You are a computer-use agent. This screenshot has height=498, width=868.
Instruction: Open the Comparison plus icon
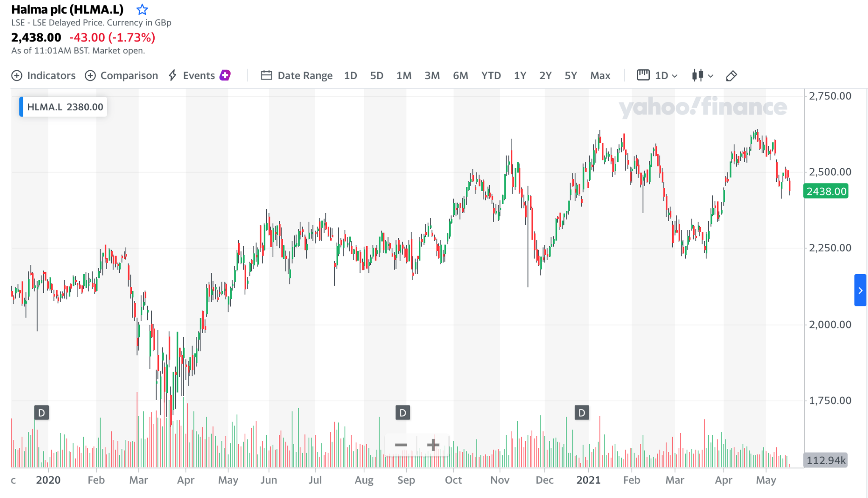pyautogui.click(x=90, y=75)
